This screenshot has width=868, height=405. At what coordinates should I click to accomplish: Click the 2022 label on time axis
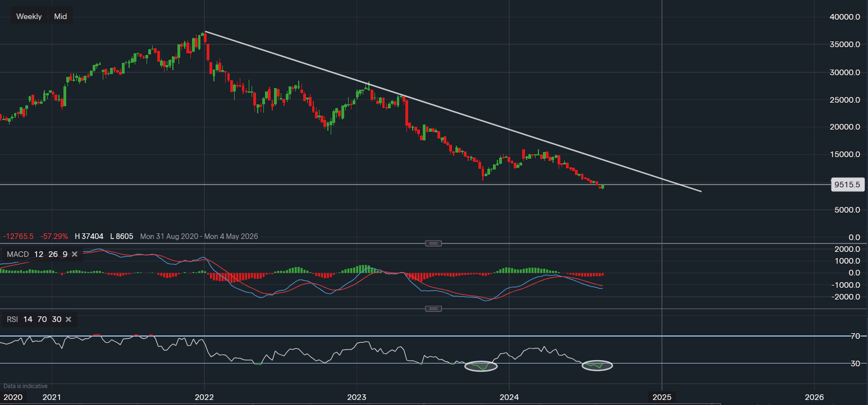204,397
